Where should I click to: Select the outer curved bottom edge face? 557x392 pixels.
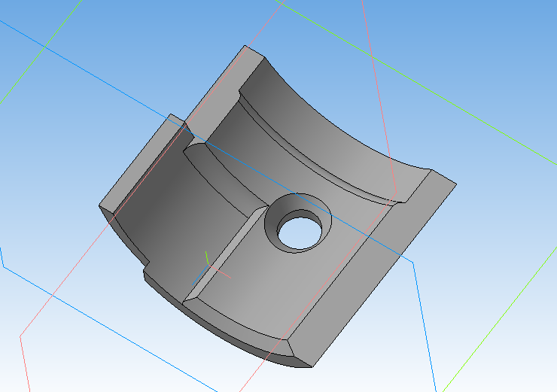(x=226, y=331)
